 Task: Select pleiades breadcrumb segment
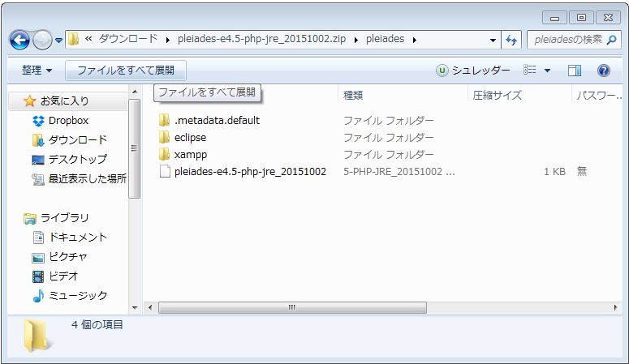coord(385,39)
